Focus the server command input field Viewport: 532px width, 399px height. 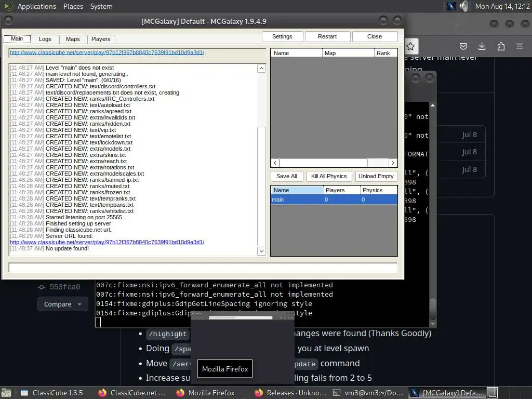coord(203,268)
